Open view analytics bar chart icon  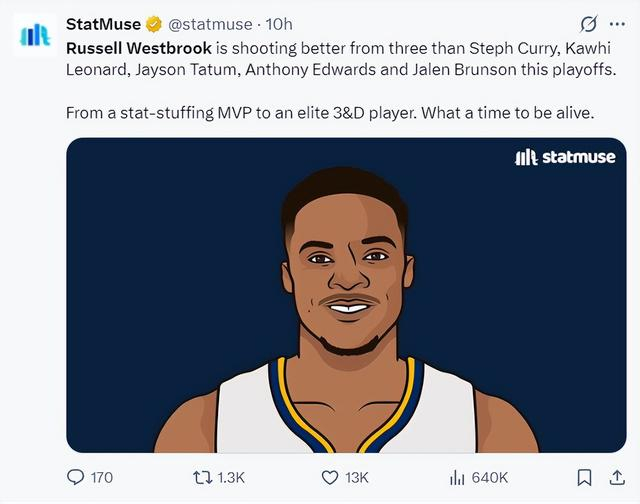pos(458,478)
